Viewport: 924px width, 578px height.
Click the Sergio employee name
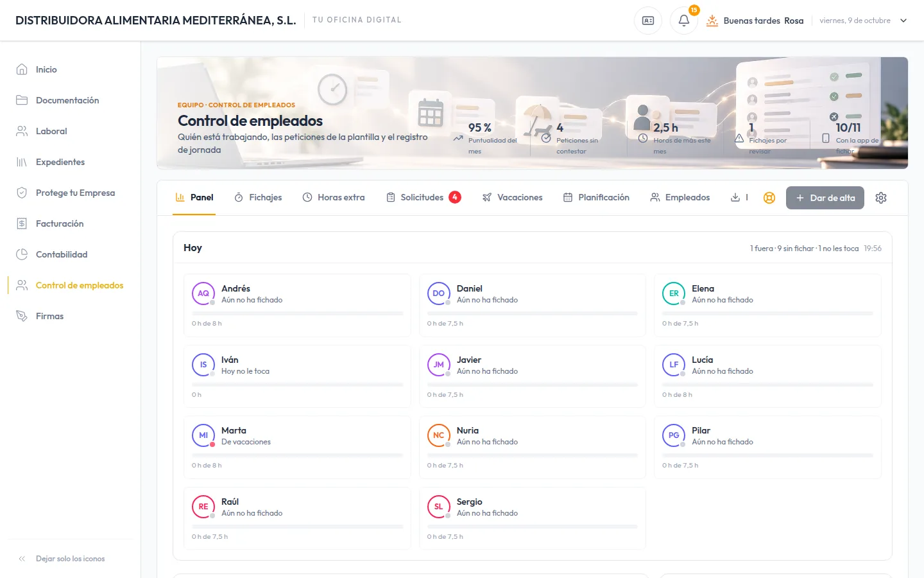click(x=470, y=502)
